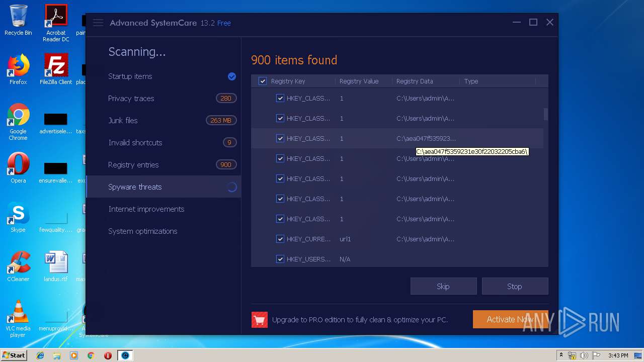The image size is (644, 362).
Task: Open Windows Explorer folder in taskbar
Action: tap(57, 355)
